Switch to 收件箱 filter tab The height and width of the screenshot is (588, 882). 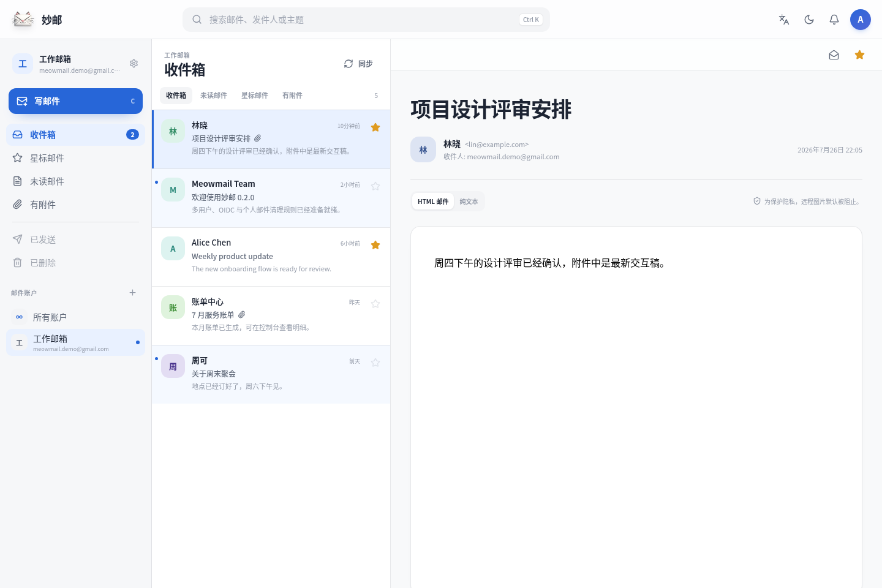coord(176,96)
